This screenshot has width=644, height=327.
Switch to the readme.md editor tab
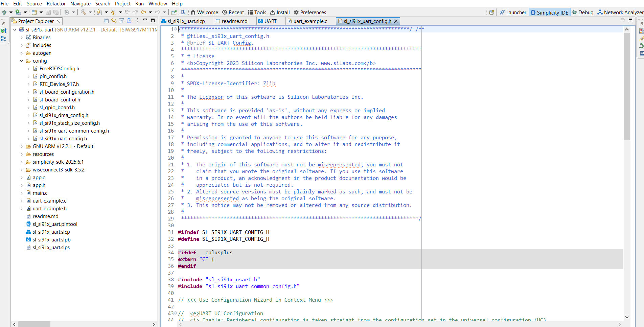(234, 21)
